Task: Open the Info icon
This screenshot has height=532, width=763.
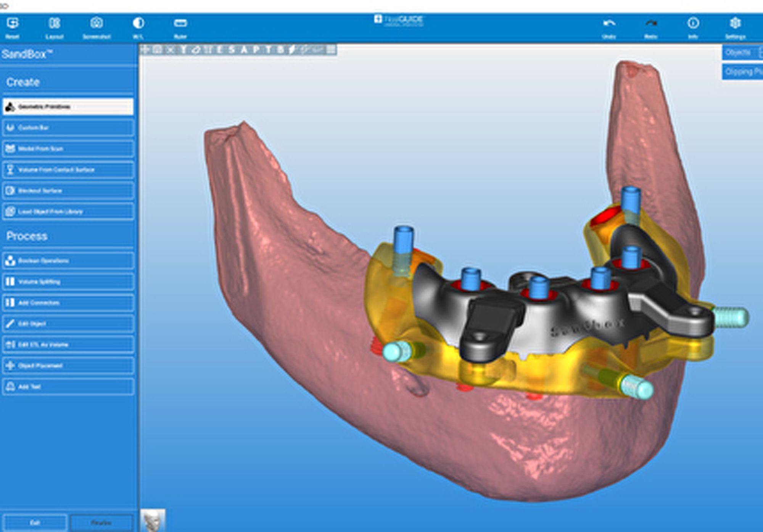Action: [x=693, y=24]
